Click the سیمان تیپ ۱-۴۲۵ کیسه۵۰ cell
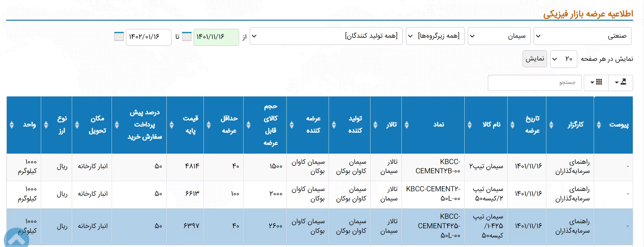Screen dimensions: 644x247 486,226
